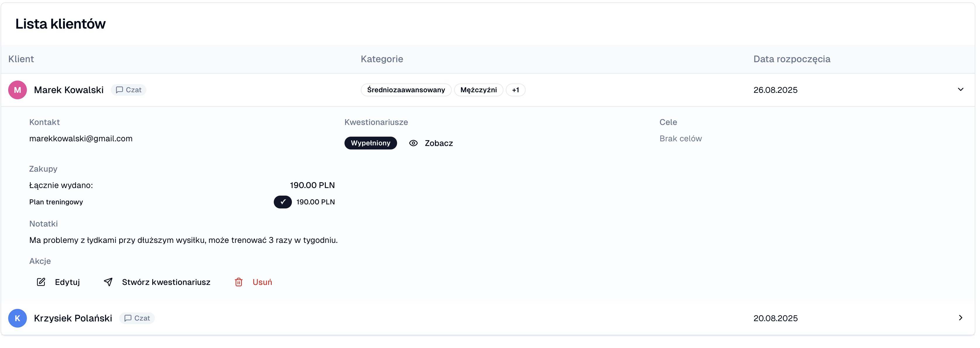Click the checkmark badge beside 190.00 PLN

click(x=283, y=202)
